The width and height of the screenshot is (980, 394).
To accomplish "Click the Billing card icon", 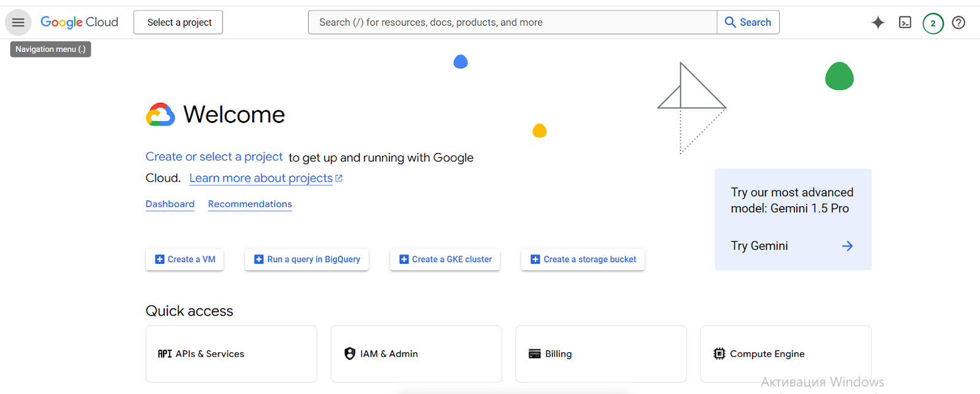I will click(535, 354).
